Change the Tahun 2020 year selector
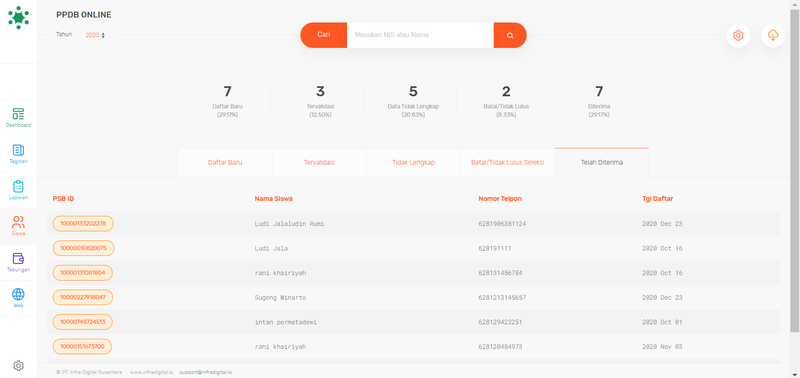This screenshot has height=378, width=800. [x=95, y=35]
